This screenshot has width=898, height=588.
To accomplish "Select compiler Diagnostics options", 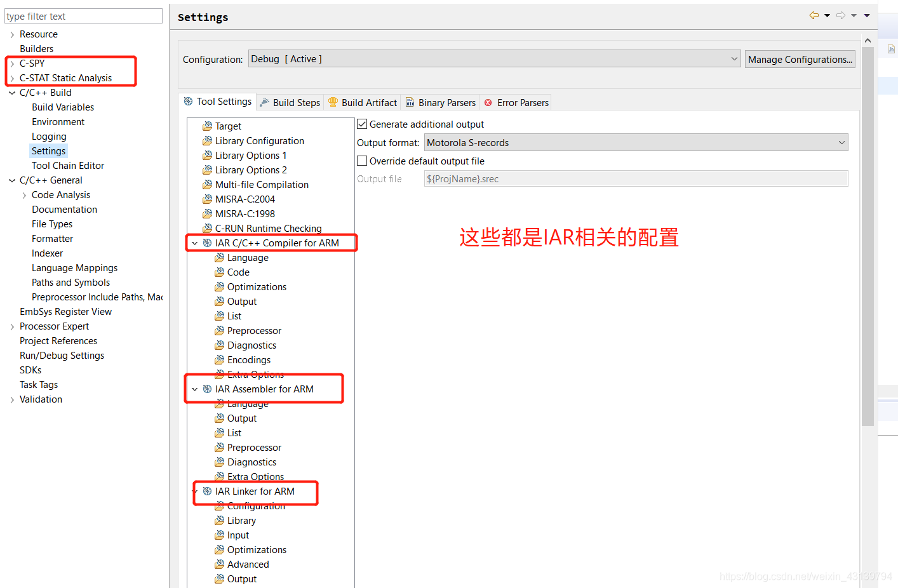I will point(252,345).
